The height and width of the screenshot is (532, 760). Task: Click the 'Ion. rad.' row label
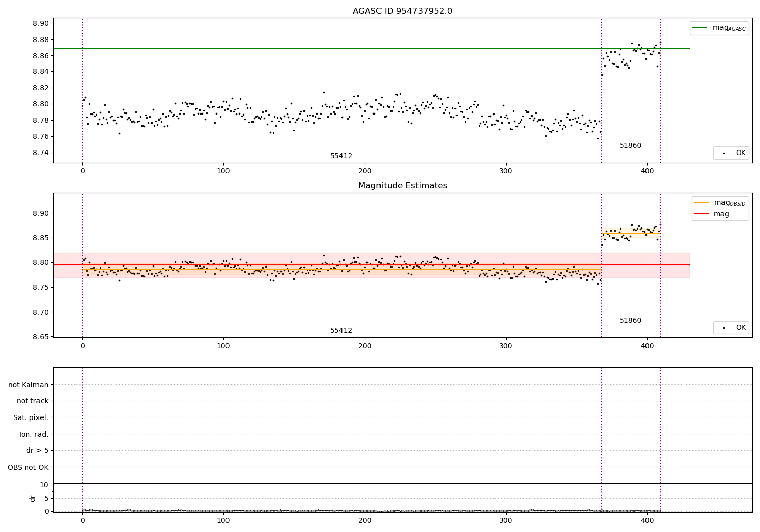tap(34, 434)
